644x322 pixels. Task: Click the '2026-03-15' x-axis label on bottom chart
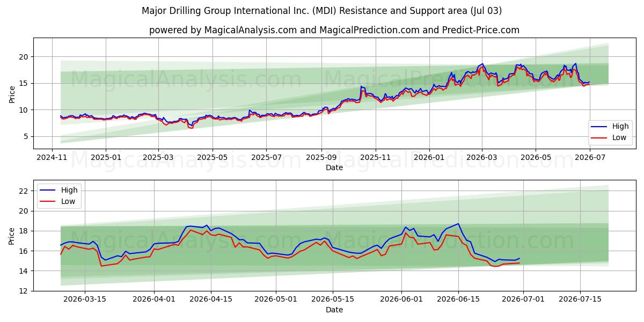point(84,299)
